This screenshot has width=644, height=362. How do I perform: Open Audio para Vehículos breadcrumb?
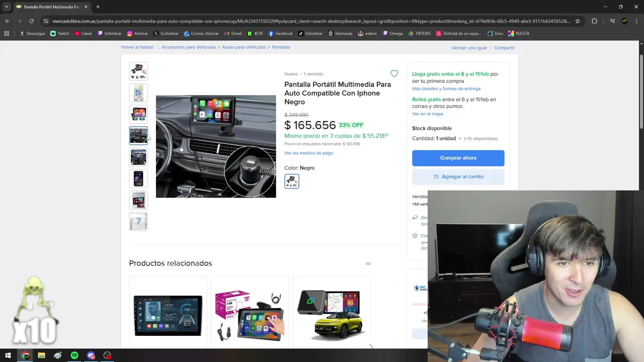pos(244,47)
